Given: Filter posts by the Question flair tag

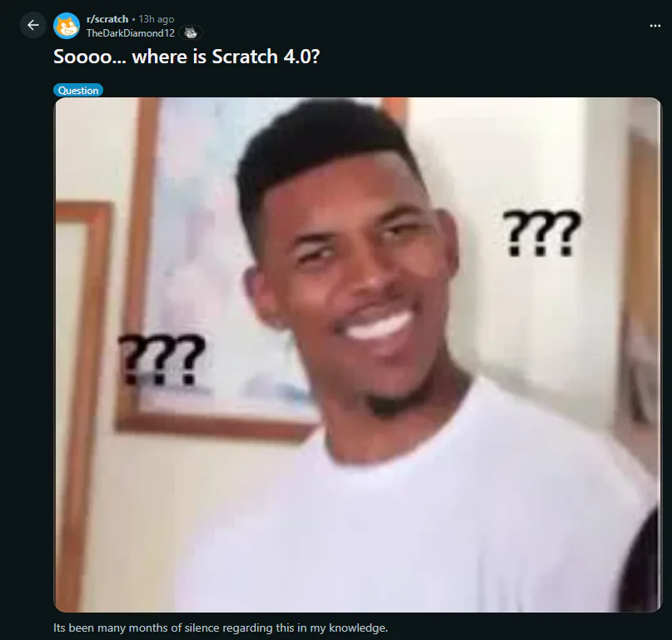Looking at the screenshot, I should tap(78, 90).
